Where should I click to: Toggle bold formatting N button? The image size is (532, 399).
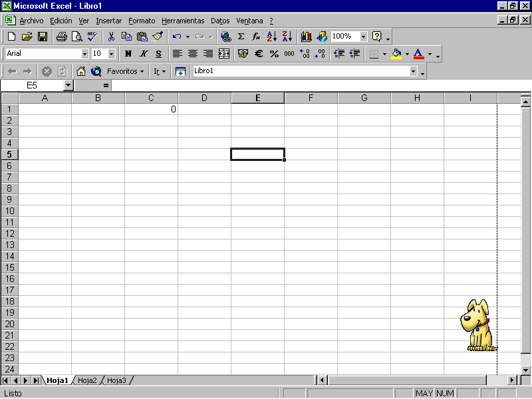[128, 54]
